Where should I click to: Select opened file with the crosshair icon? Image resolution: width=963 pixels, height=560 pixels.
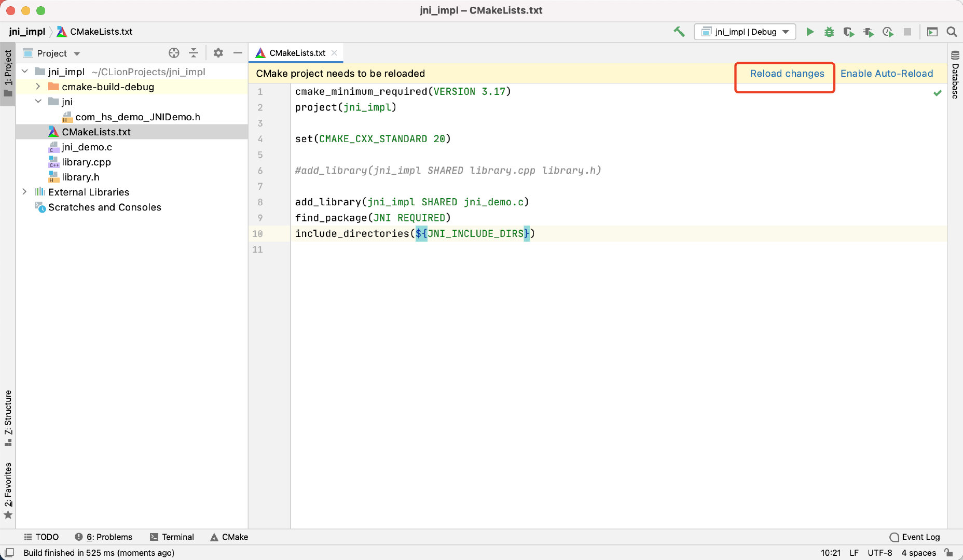[174, 52]
